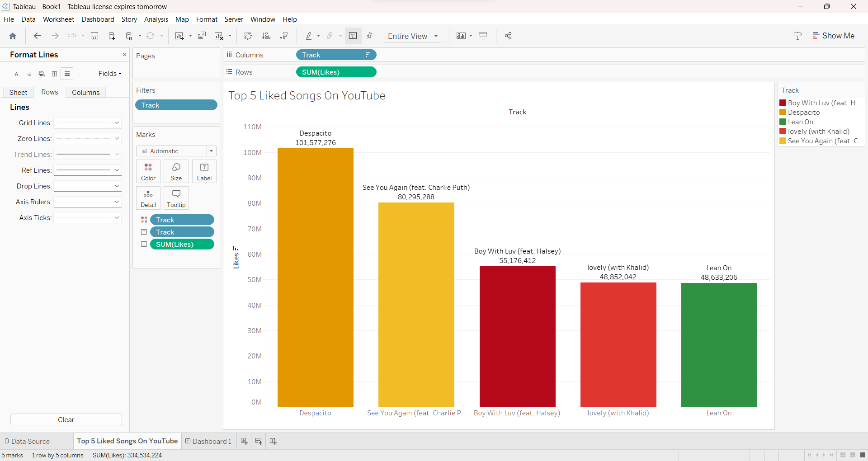Open the Show Me panel
This screenshot has height=461, width=868.
834,35
